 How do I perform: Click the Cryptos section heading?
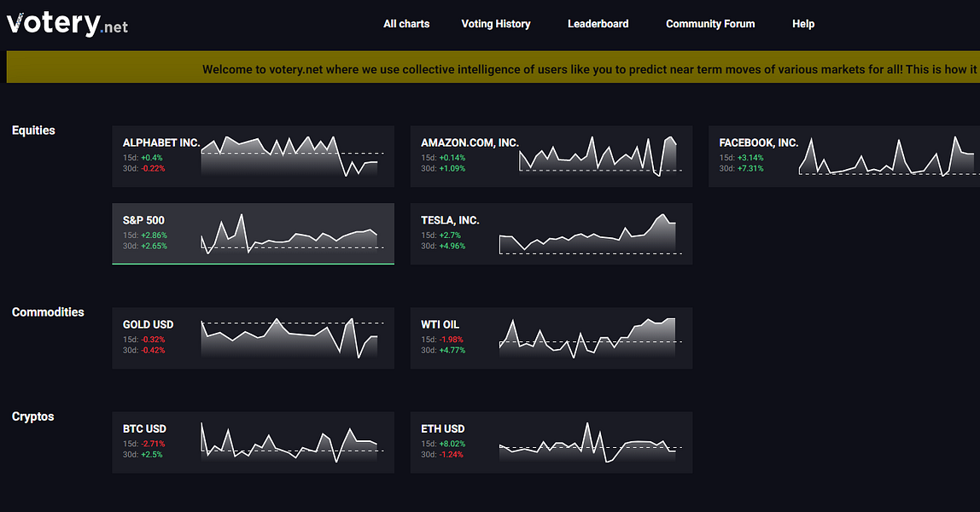coord(33,416)
